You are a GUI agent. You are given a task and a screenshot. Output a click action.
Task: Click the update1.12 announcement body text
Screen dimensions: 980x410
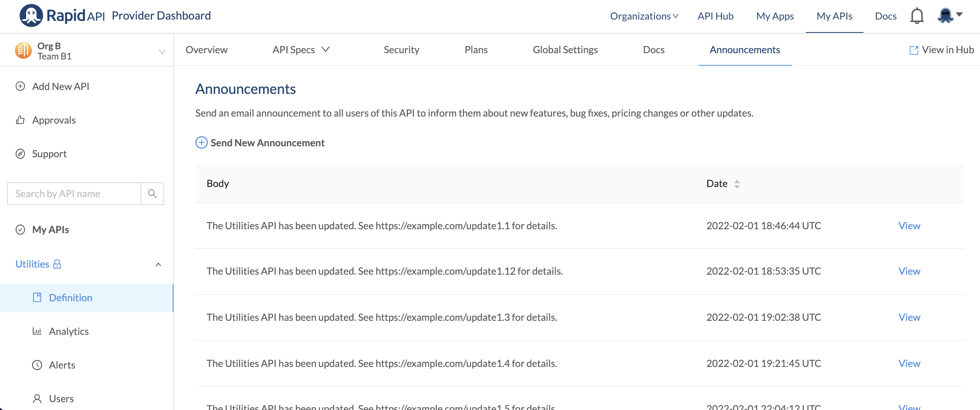point(384,271)
